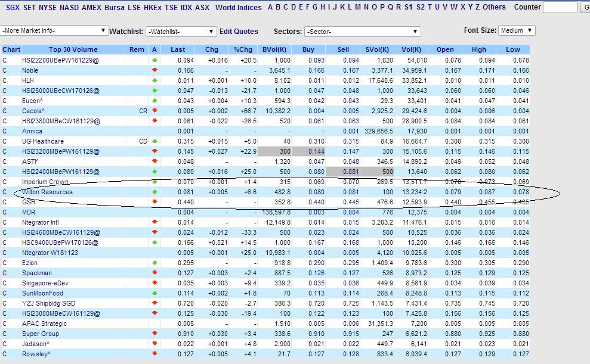Open the ASX market tab
Screen dimensions: 590x364
pyautogui.click(x=202, y=8)
